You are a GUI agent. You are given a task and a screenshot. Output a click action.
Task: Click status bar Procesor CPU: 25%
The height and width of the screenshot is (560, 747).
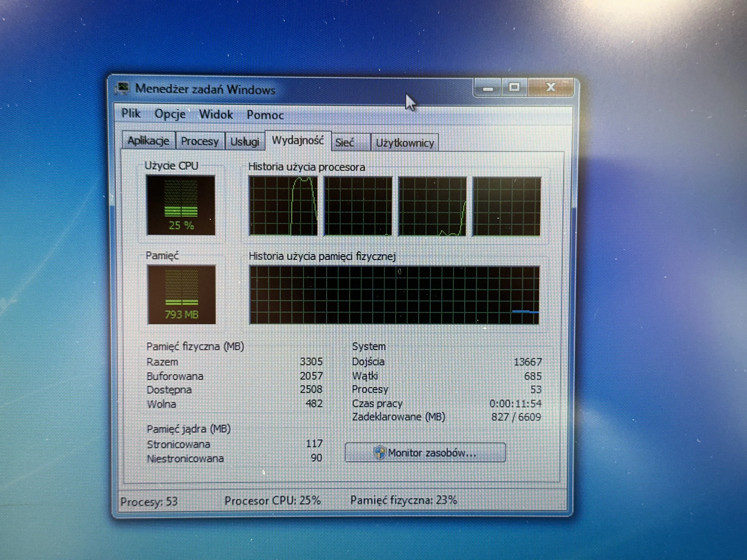point(273,501)
